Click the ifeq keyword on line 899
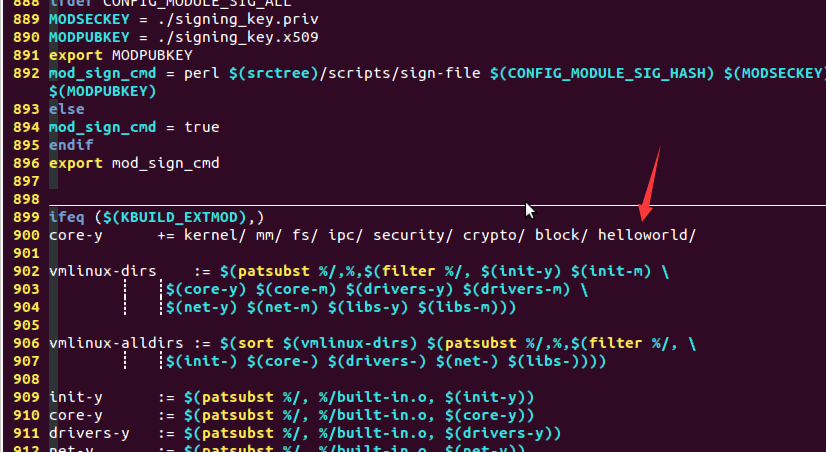This screenshot has height=452, width=826. click(67, 217)
